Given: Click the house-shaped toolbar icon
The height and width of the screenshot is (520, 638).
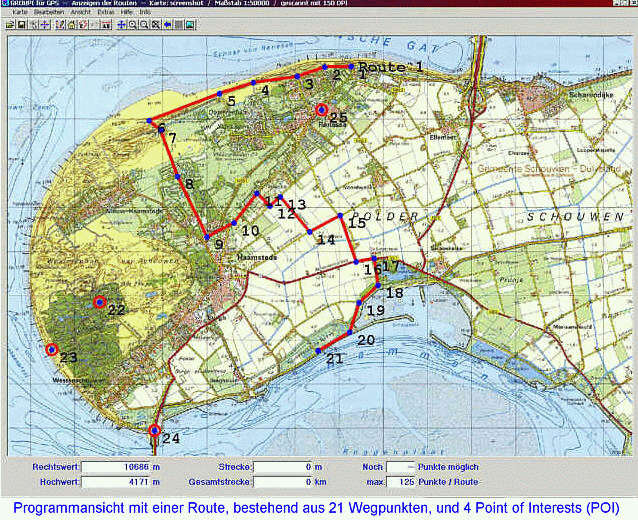Looking at the screenshot, I should click(71, 24).
